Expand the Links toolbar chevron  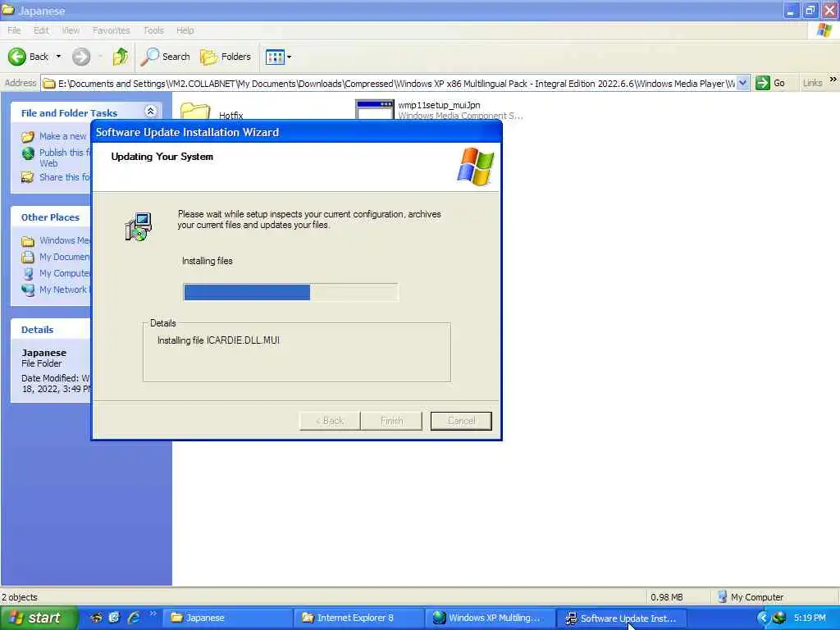point(833,80)
